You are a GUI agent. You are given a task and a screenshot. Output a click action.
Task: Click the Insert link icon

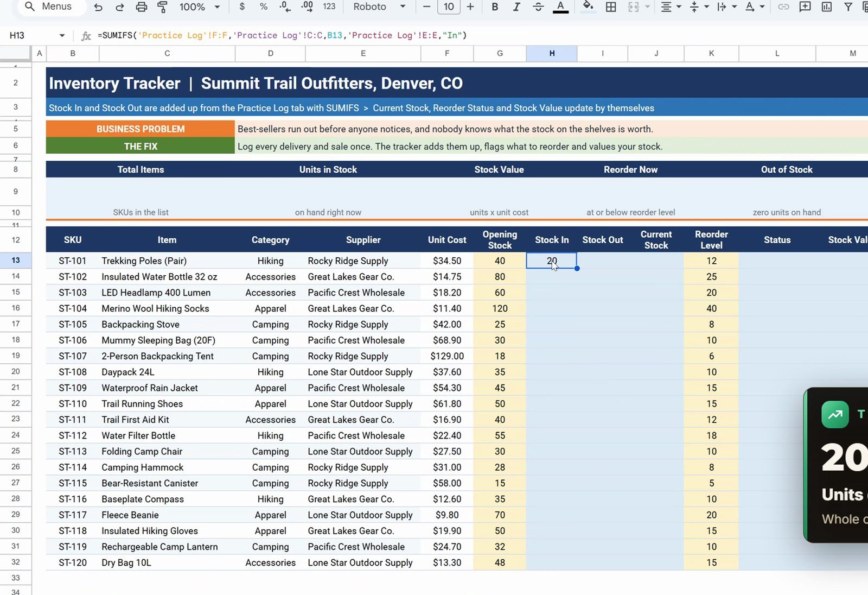click(783, 7)
